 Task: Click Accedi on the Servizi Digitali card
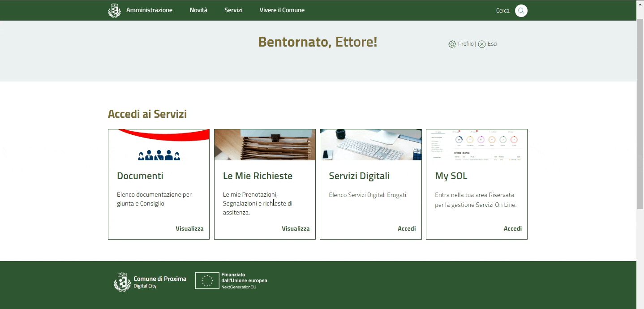click(x=407, y=228)
